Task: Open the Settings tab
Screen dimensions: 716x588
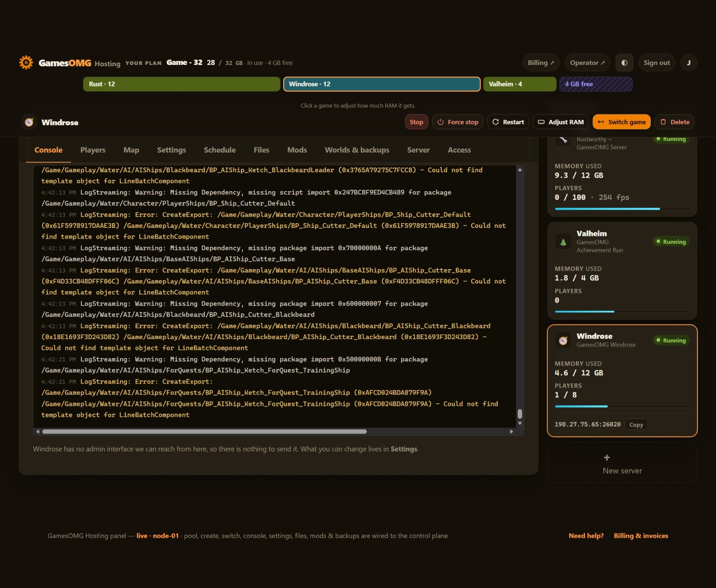Action: pos(172,150)
